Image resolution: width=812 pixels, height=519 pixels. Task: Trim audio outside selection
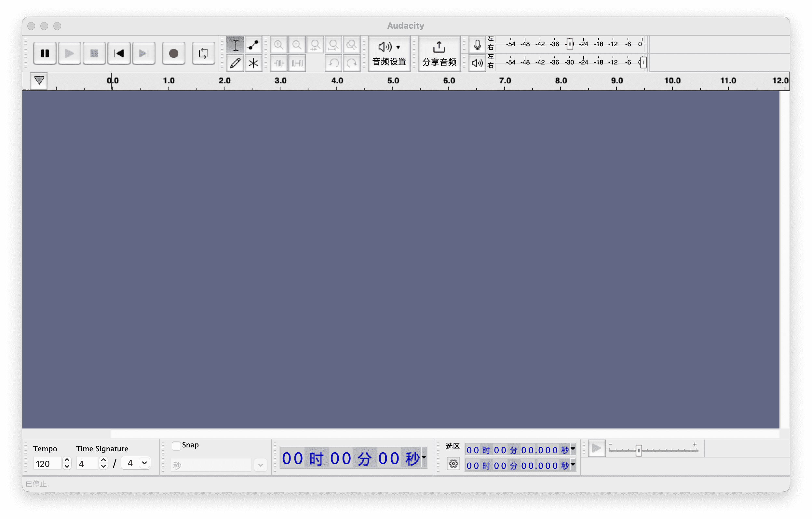(278, 63)
